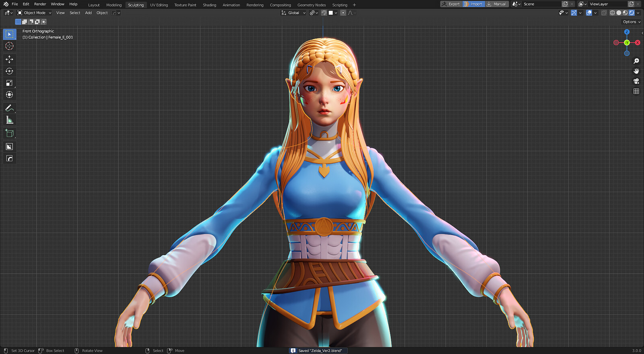The width and height of the screenshot is (644, 354).
Task: Set select mode to invert selection
Action: point(37,22)
